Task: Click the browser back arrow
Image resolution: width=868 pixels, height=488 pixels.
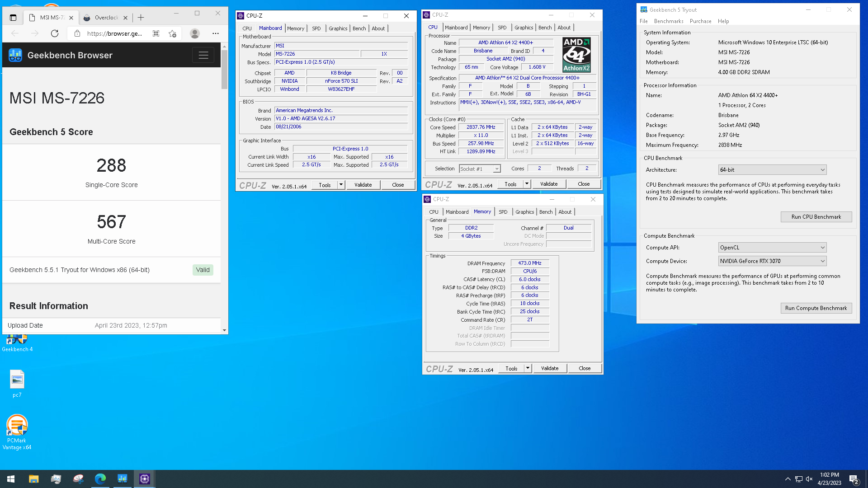Action: click(15, 33)
